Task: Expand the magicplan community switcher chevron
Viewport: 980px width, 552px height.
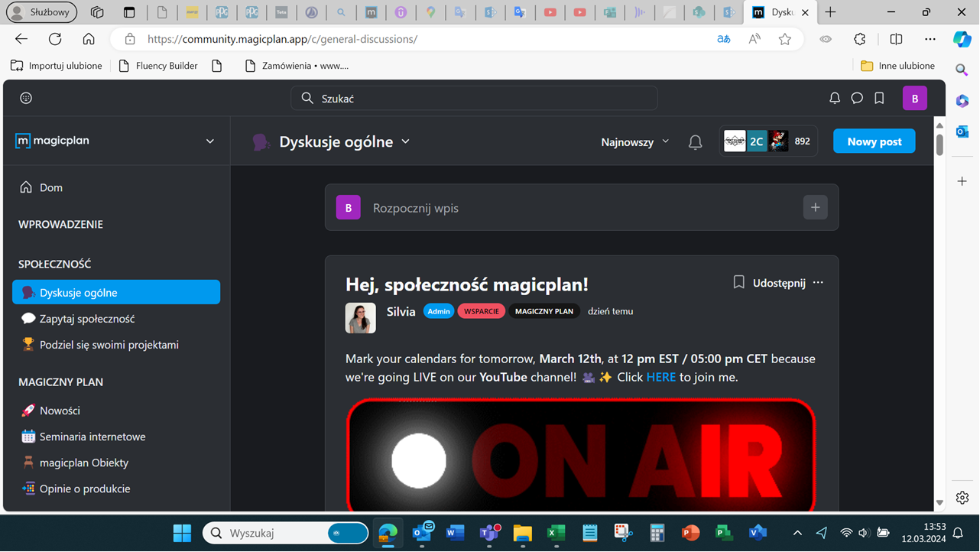Action: pos(210,141)
